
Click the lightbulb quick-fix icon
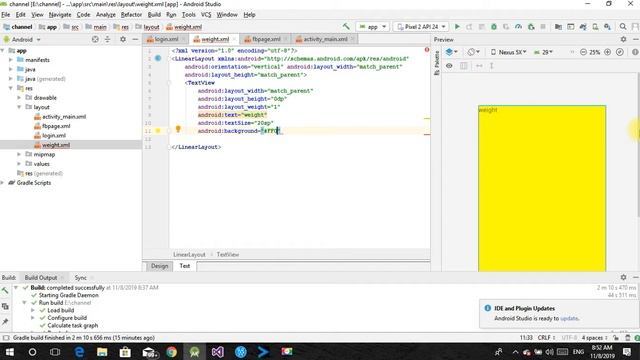[178, 129]
